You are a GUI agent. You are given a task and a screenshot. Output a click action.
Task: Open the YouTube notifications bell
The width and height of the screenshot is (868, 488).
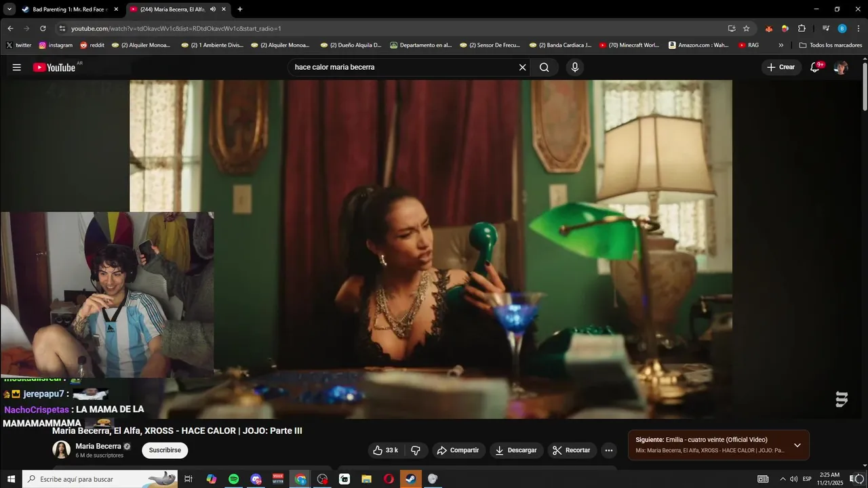(816, 67)
